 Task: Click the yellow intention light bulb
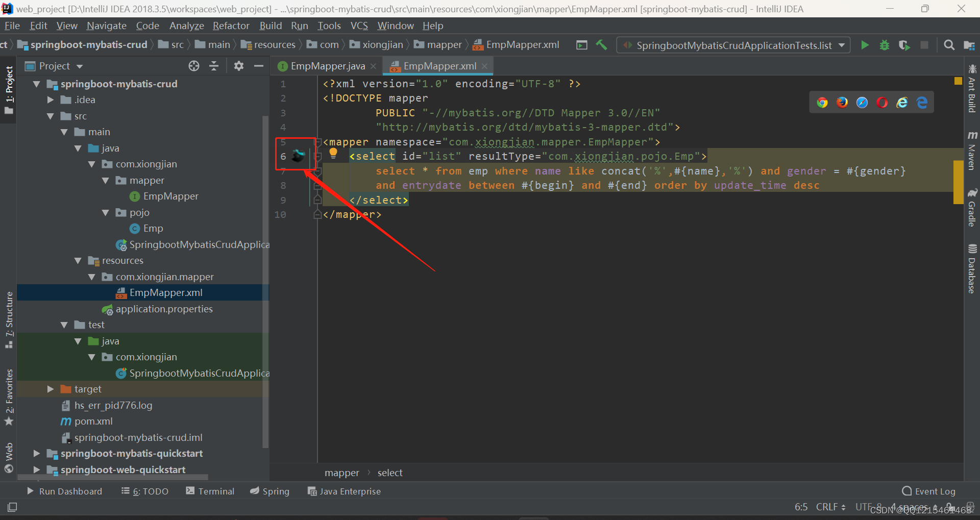pos(333,153)
